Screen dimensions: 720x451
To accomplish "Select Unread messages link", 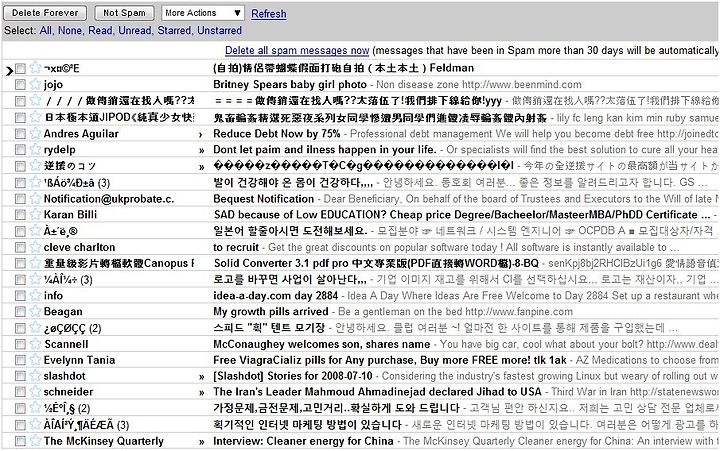I will [x=135, y=30].
